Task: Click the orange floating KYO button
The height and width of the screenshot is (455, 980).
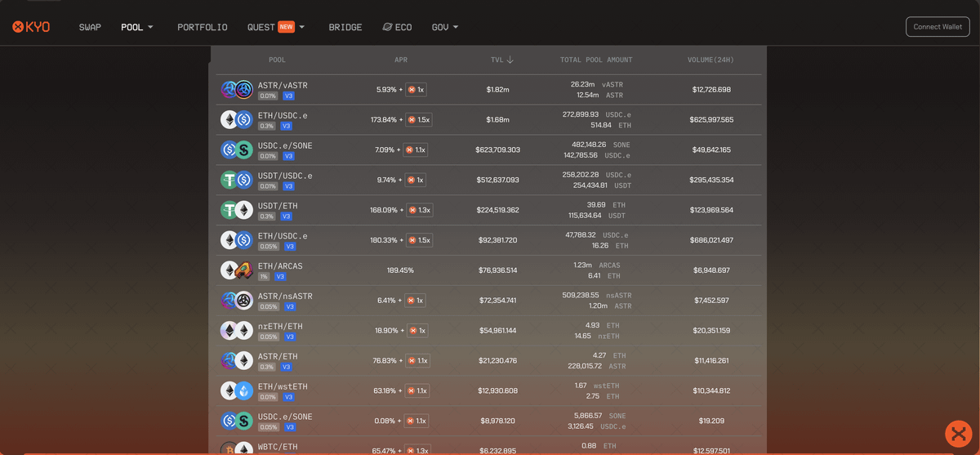Action: [958, 433]
